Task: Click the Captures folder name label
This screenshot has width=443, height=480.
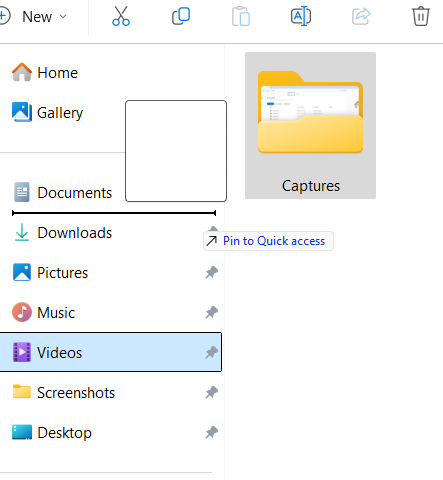Action: click(311, 186)
